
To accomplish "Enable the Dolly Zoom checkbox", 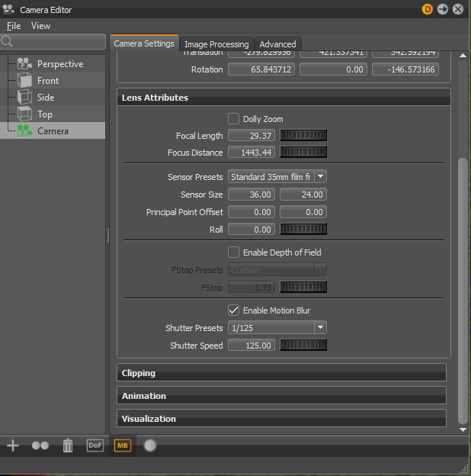I will [x=233, y=119].
